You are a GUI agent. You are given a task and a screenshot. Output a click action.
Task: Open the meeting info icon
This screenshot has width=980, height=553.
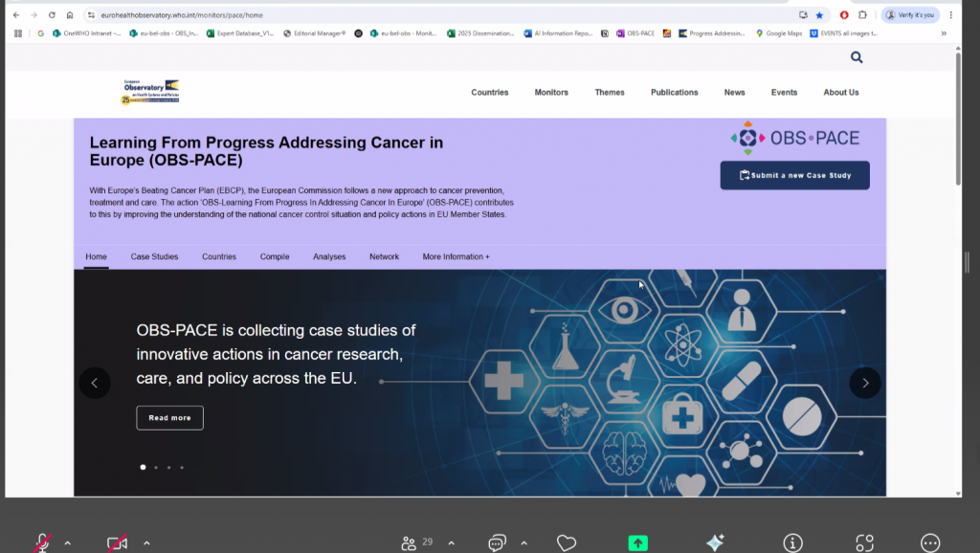pyautogui.click(x=792, y=542)
